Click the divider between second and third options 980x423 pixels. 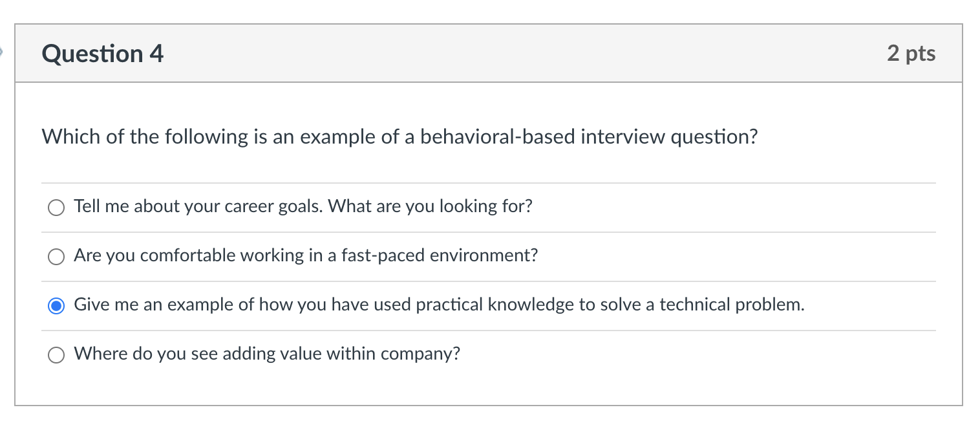pyautogui.click(x=489, y=280)
